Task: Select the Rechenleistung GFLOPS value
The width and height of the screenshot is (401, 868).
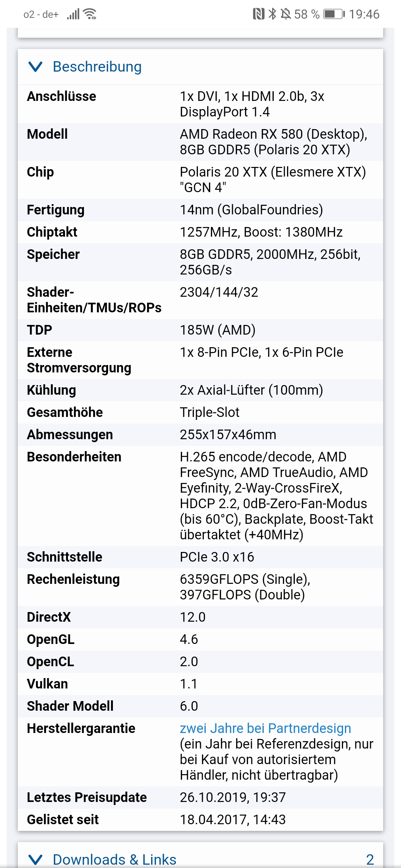Action: [245, 587]
